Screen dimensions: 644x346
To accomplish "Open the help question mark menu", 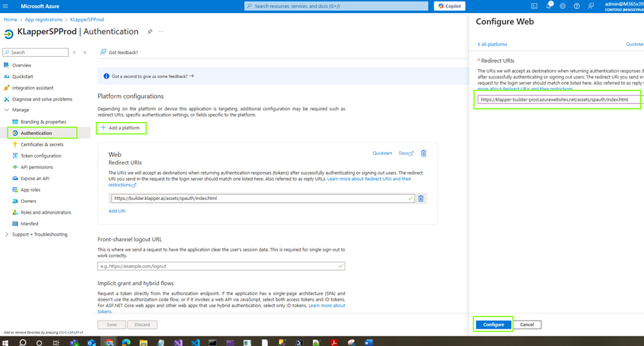I will click(577, 6).
